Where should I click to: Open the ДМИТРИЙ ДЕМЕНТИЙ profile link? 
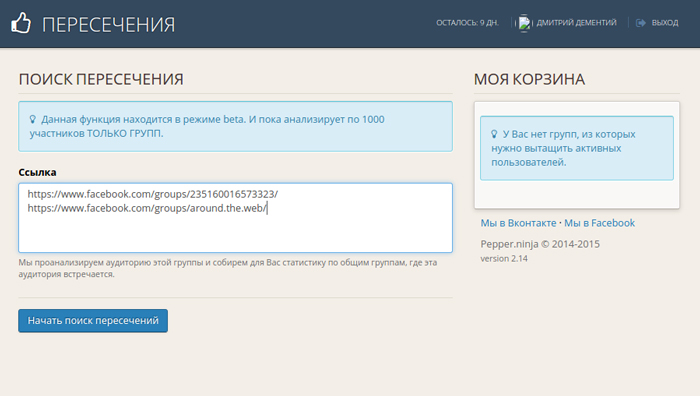pyautogui.click(x=576, y=23)
